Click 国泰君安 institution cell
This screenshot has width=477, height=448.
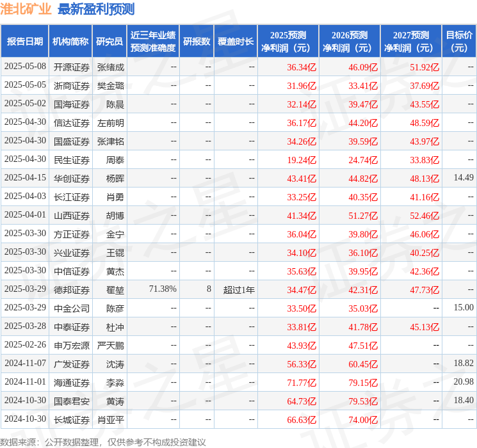(x=72, y=401)
